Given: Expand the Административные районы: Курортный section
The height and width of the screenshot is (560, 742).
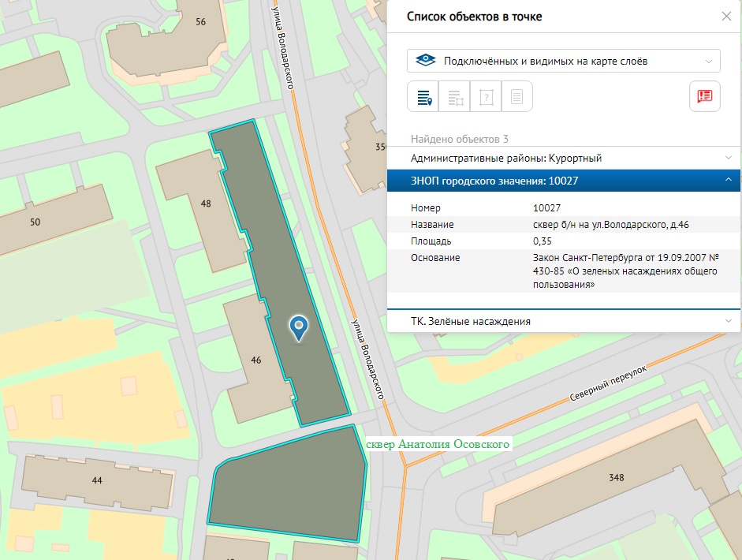Looking at the screenshot, I should pos(564,158).
